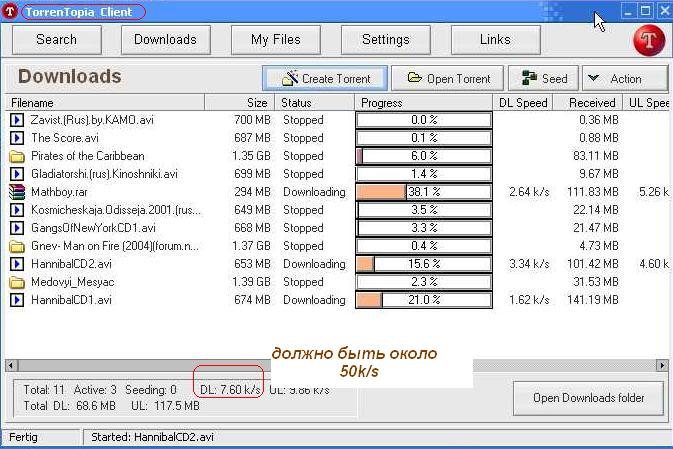Click video icon of Kosmicheskaja.Odisseja.2001
Image resolution: width=673 pixels, height=449 pixels.
pos(17,210)
